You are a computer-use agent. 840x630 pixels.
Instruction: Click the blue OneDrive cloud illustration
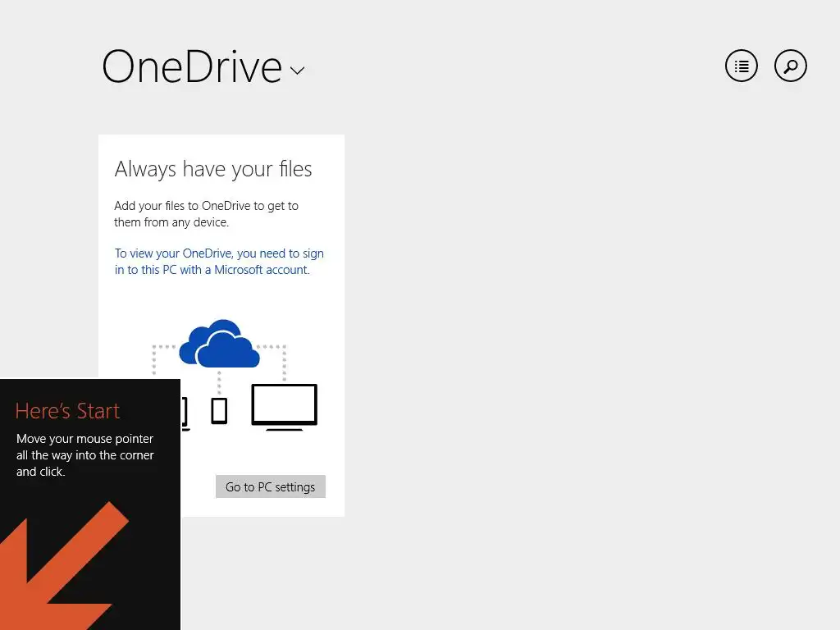click(x=220, y=344)
